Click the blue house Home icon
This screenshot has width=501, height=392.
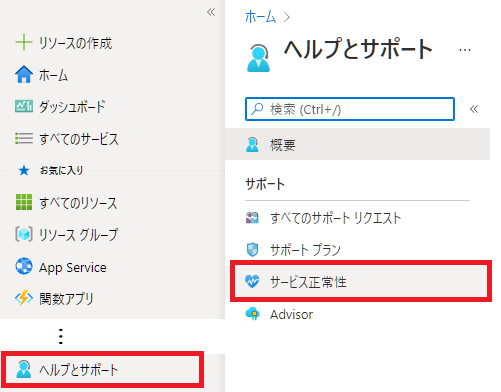tap(24, 74)
